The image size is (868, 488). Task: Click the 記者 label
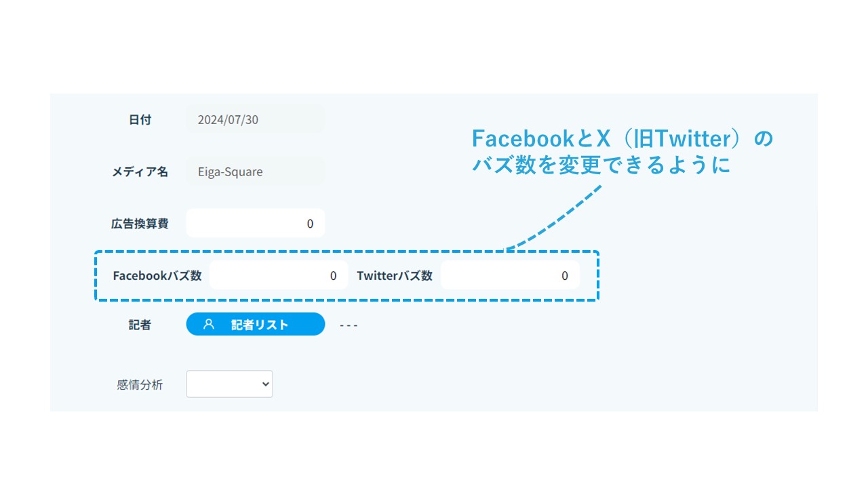140,325
